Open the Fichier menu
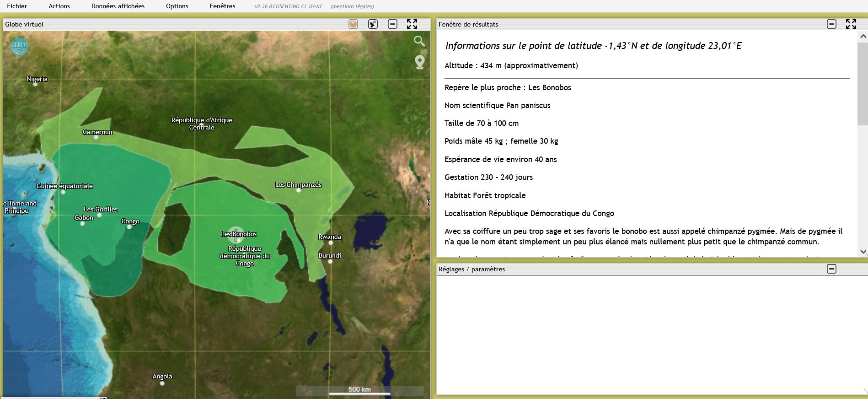This screenshot has width=868, height=399. (x=17, y=6)
